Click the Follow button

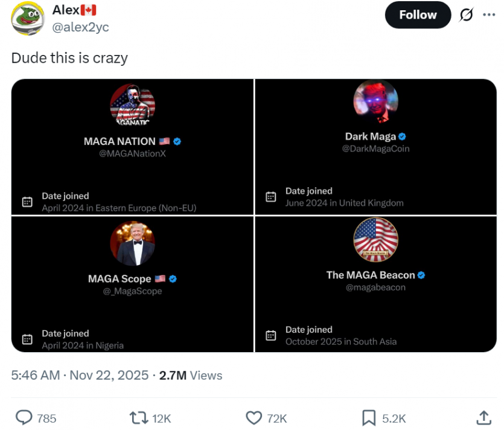click(417, 15)
